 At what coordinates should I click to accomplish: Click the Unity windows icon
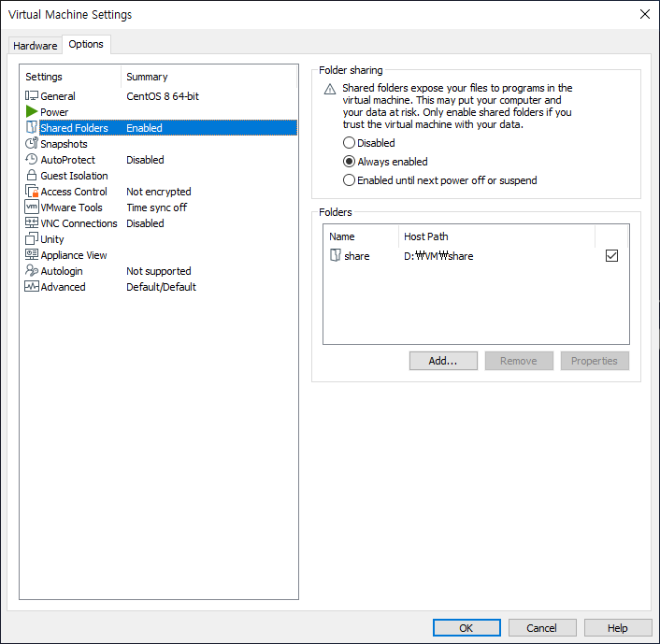tap(32, 238)
